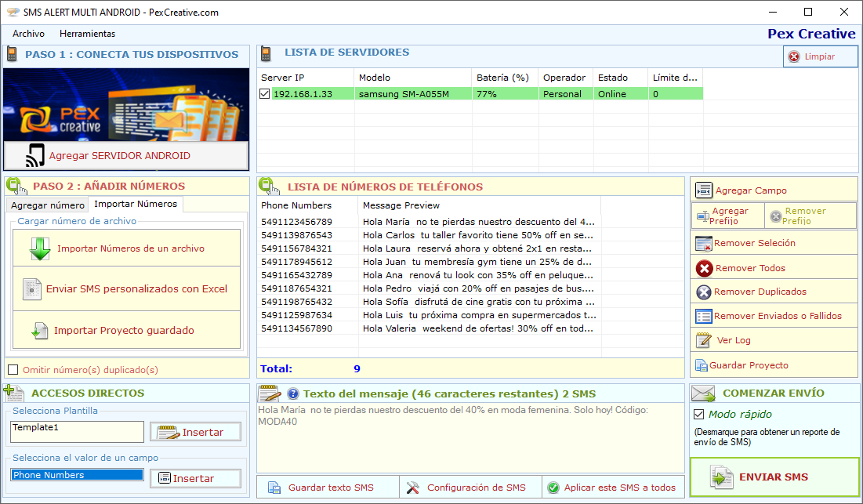The width and height of the screenshot is (863, 504).
Task: Click the Remover Prefijo grey X icon
Action: pyautogui.click(x=775, y=216)
